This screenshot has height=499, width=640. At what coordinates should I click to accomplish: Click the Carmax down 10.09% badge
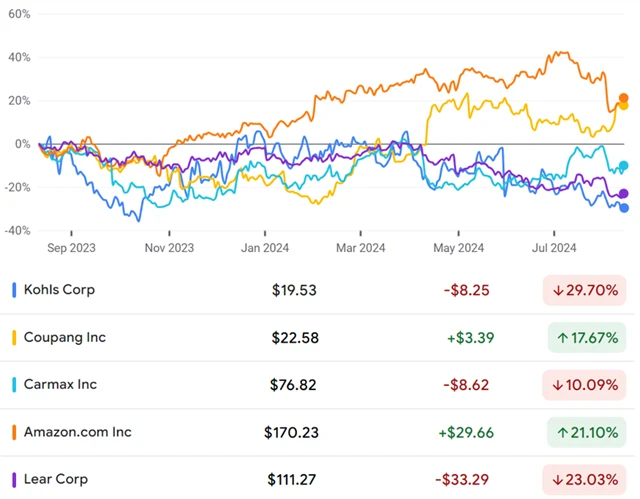[585, 385]
